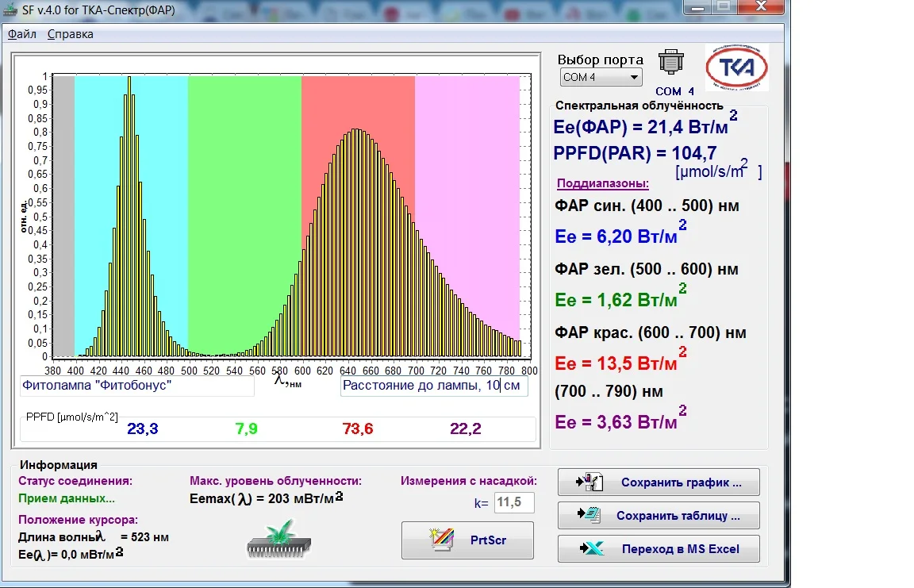Image resolution: width=914 pixels, height=588 pixels.
Task: Minimize the SF v.4.0 window
Action: point(697,8)
